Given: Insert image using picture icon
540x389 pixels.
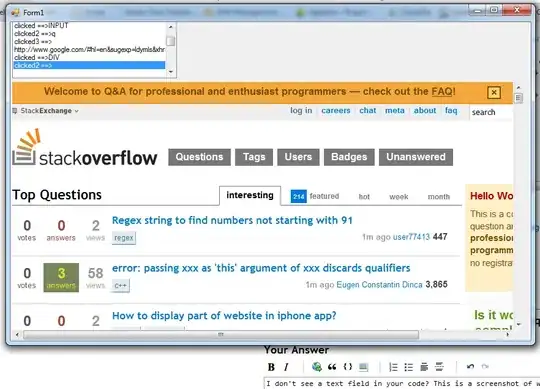Looking at the screenshot, I should pos(363,367).
